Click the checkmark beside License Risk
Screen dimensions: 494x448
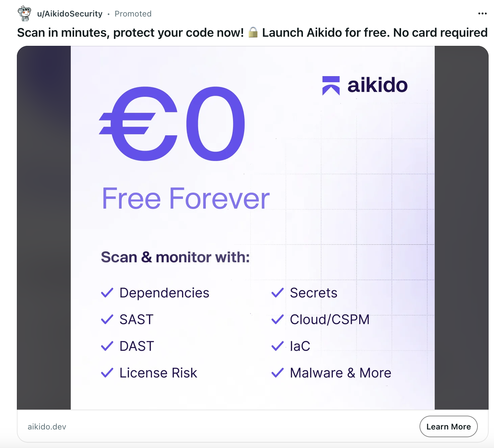(107, 373)
